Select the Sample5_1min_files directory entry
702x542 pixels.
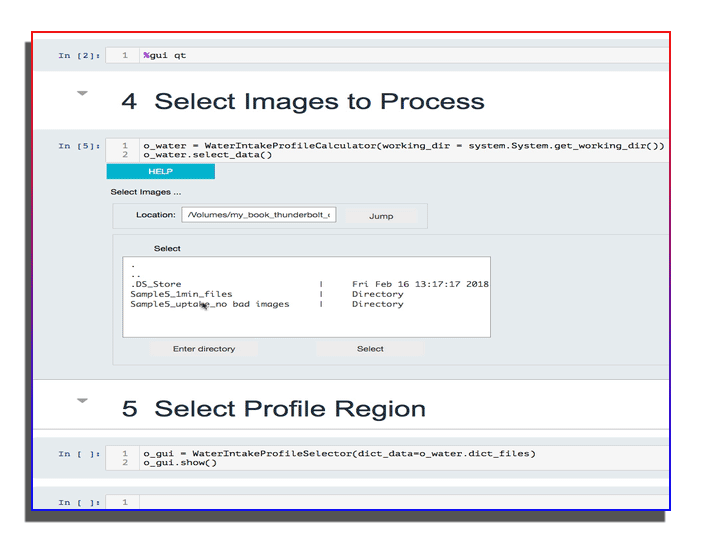coord(181,294)
